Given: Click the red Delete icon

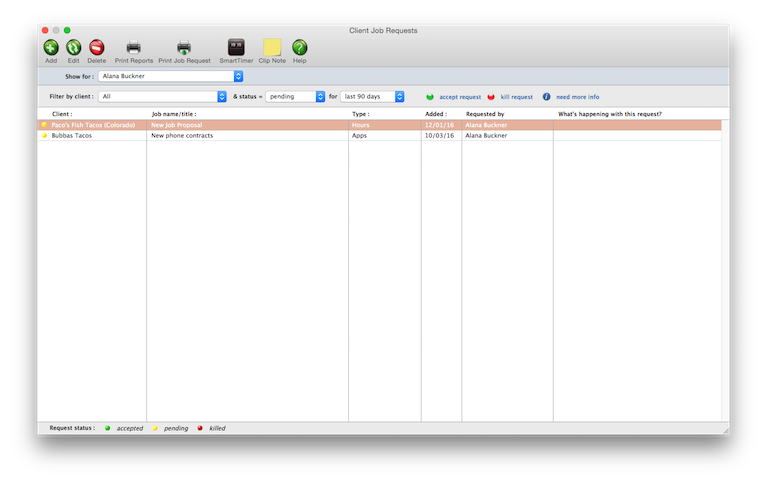Looking at the screenshot, I should pyautogui.click(x=96, y=47).
